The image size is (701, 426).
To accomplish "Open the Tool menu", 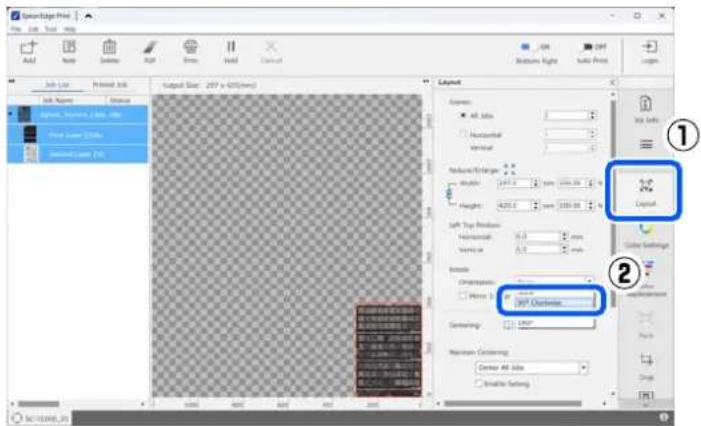I will [x=51, y=29].
